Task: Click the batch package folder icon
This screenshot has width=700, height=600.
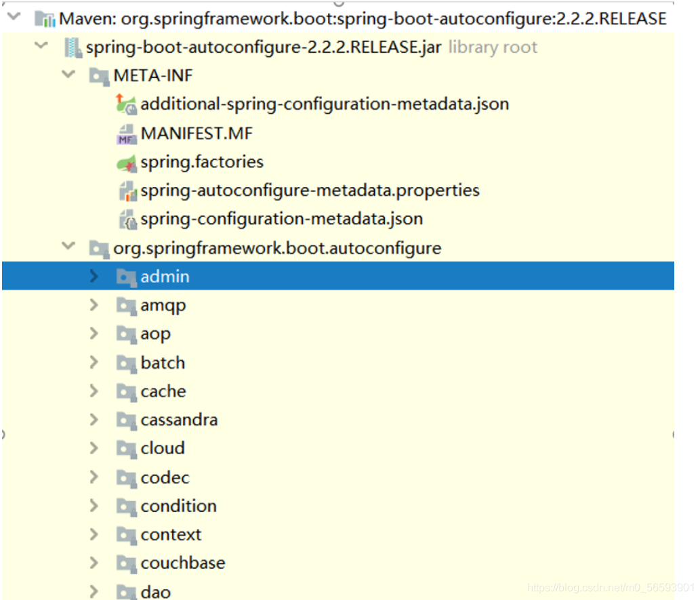Action: (x=126, y=363)
